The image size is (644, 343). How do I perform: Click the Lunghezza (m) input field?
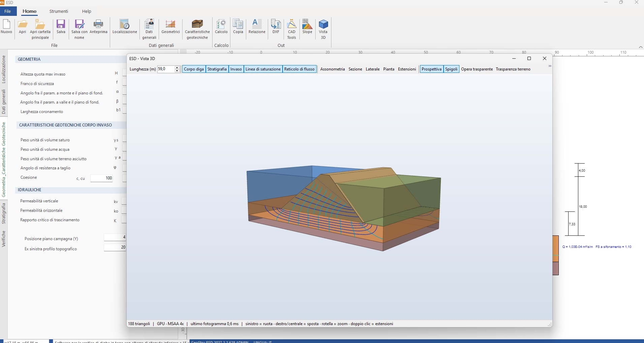pos(166,69)
